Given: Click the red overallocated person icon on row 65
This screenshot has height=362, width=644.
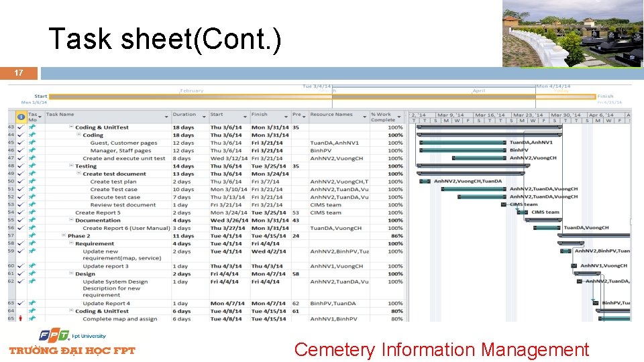Looking at the screenshot, I should pos(21,318).
